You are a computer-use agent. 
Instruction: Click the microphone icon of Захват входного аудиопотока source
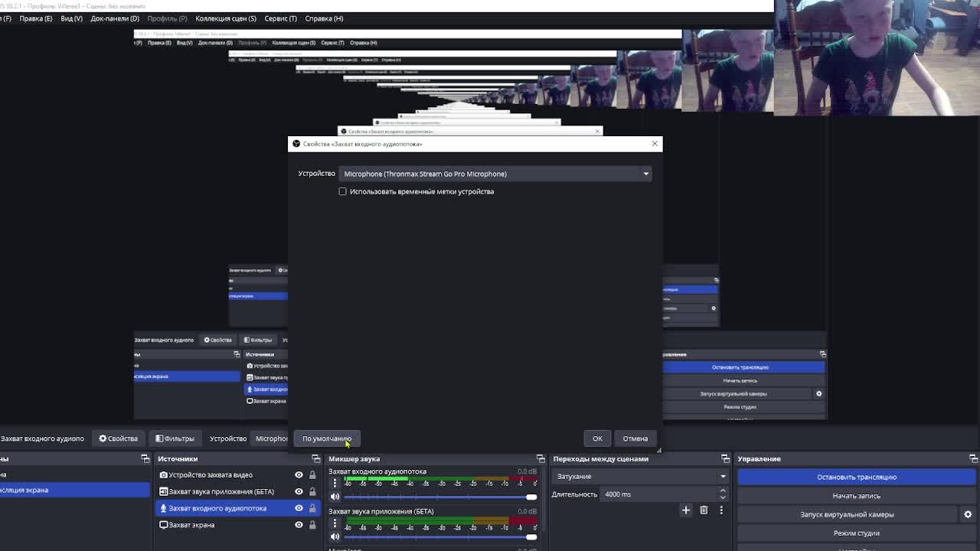163,508
